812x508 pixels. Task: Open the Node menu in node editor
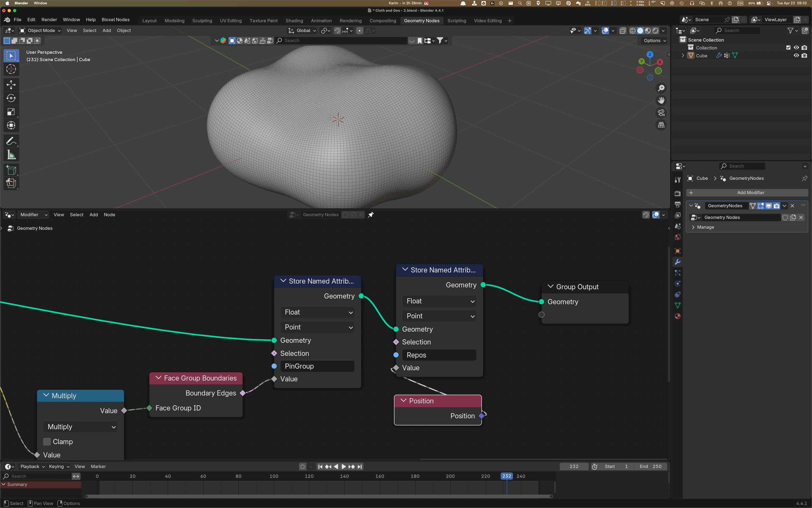[x=109, y=215]
